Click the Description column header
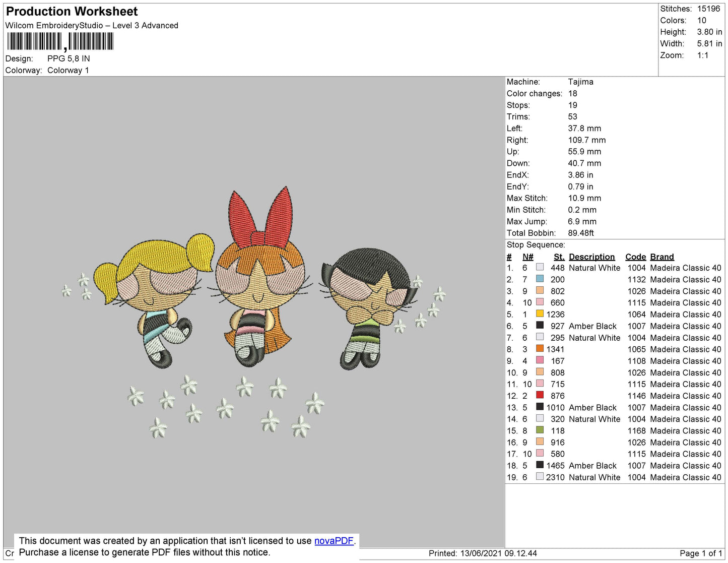 click(591, 257)
